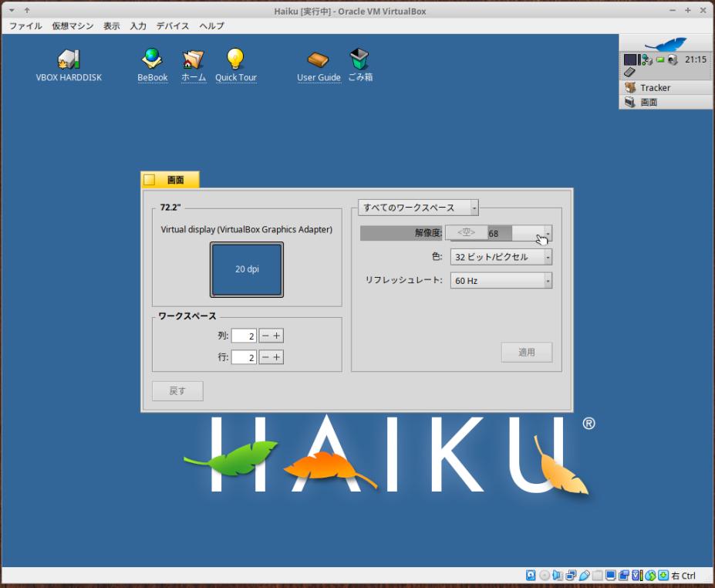The image size is (715, 588).
Task: Click the speaker volume tray icon
Action: (x=673, y=59)
